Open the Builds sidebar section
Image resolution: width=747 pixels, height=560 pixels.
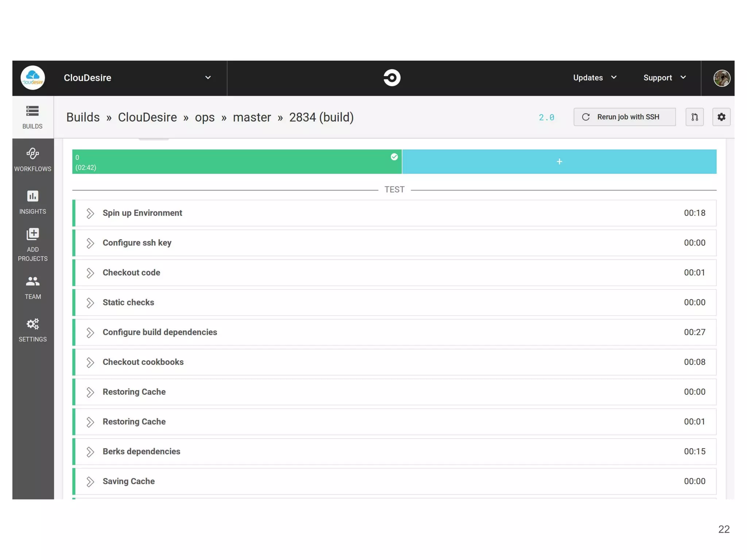pyautogui.click(x=32, y=117)
